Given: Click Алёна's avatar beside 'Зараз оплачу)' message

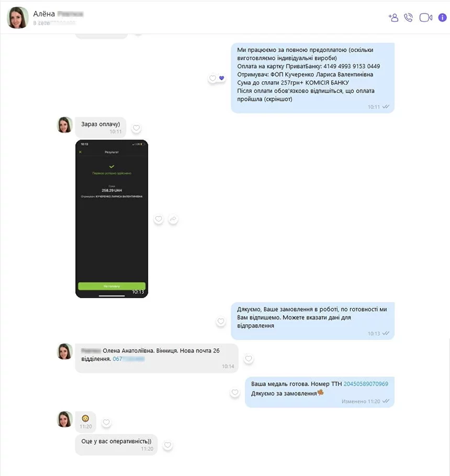Looking at the screenshot, I should pos(65,125).
